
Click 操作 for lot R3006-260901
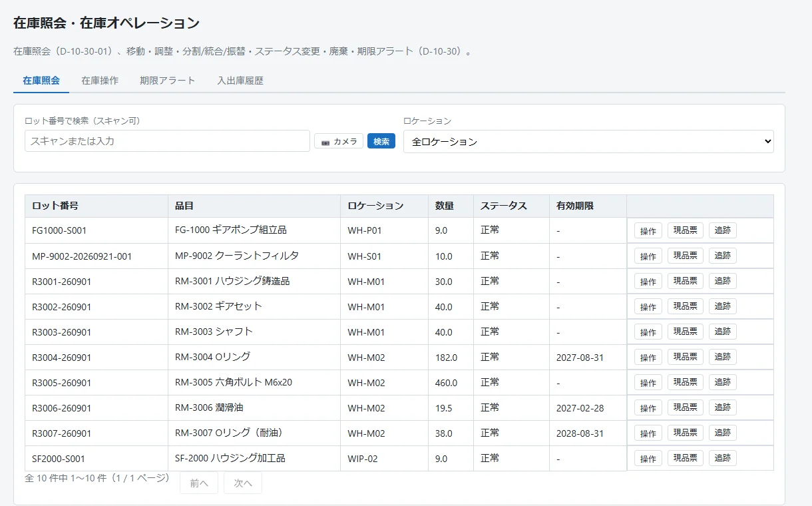pyautogui.click(x=648, y=408)
